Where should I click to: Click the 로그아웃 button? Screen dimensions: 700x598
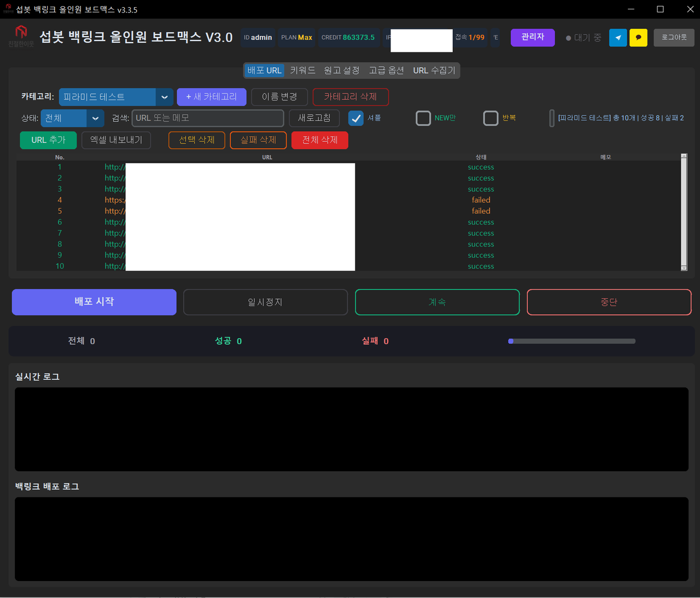[x=674, y=37]
